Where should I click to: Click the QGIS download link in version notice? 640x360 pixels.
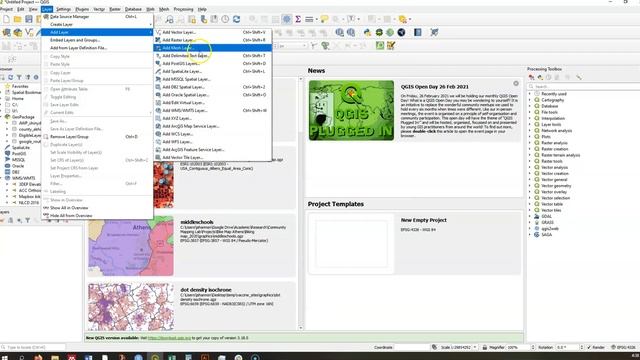(x=169, y=338)
